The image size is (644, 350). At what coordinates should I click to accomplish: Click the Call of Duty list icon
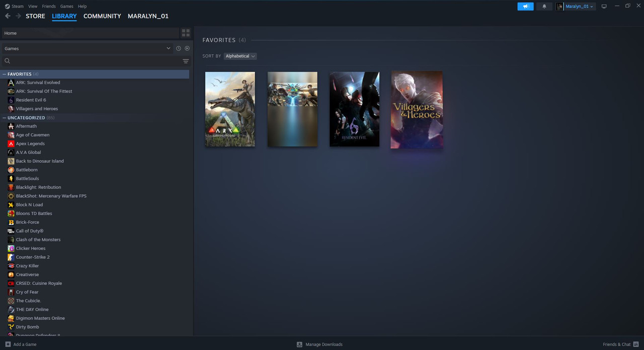point(11,231)
